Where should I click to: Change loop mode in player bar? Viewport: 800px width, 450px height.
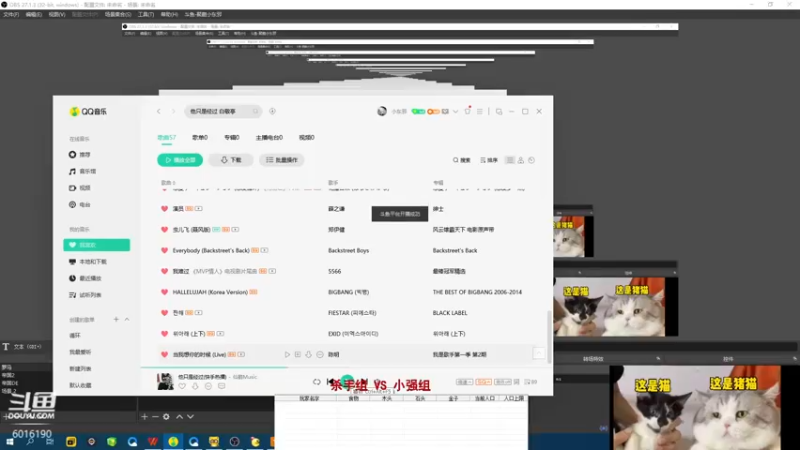pyautogui.click(x=317, y=382)
